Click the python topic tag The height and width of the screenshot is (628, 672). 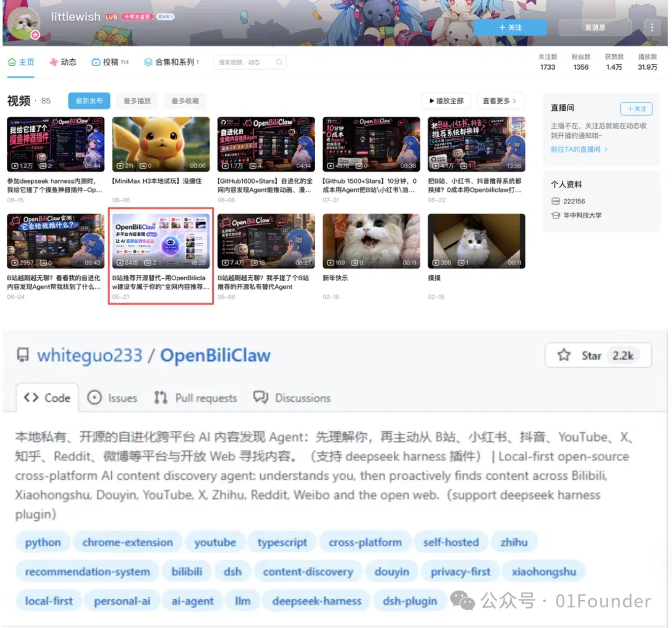43,542
